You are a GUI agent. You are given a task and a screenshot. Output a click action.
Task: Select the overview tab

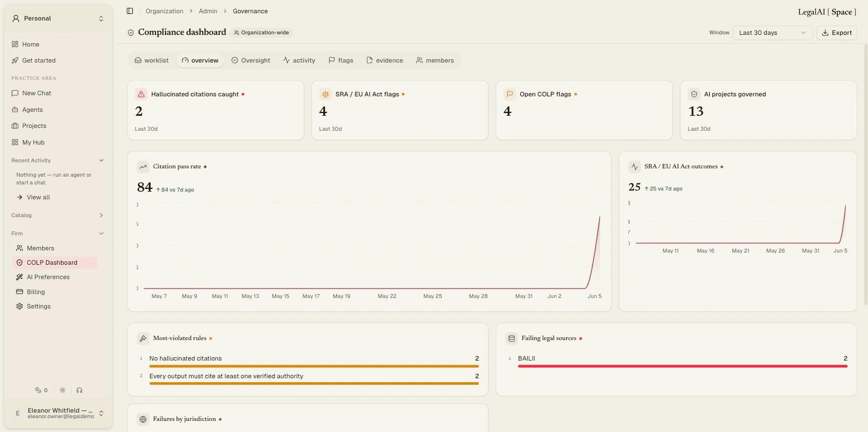click(x=200, y=60)
